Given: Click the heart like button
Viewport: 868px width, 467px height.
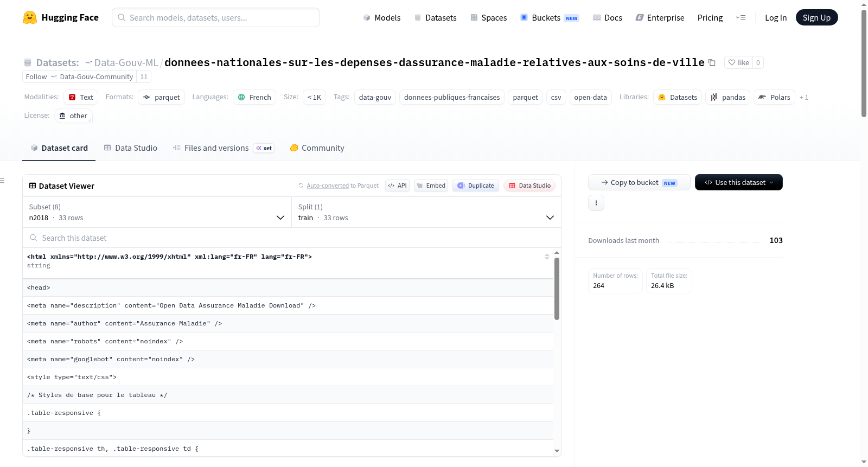Looking at the screenshot, I should click(x=738, y=62).
